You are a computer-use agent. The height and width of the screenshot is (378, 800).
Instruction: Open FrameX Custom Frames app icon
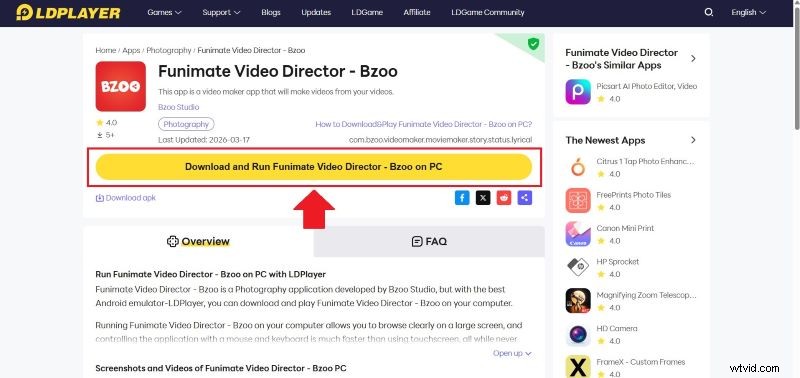(x=578, y=367)
